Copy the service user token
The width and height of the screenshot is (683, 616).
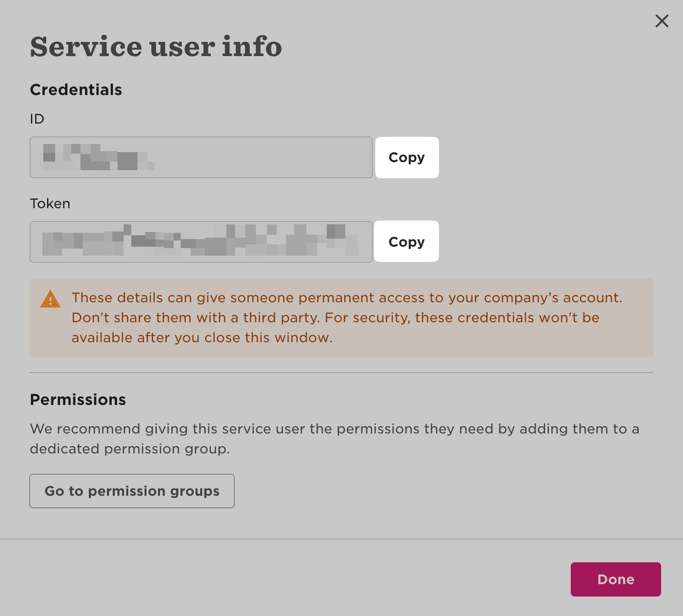tap(406, 241)
